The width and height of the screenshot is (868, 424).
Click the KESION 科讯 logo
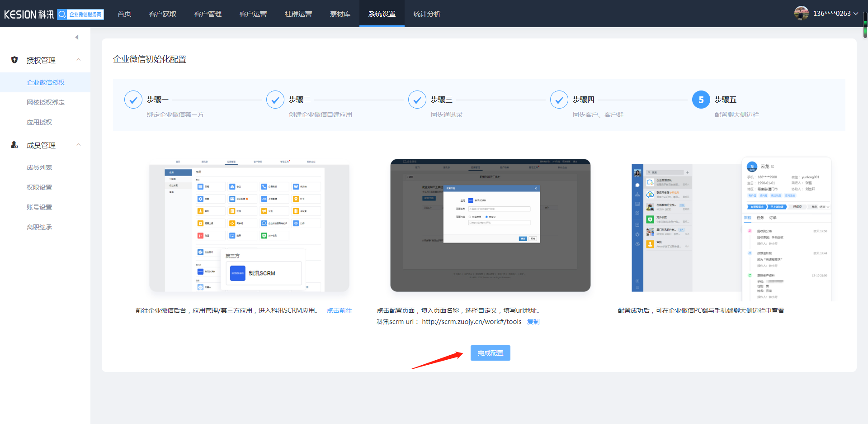(x=28, y=14)
